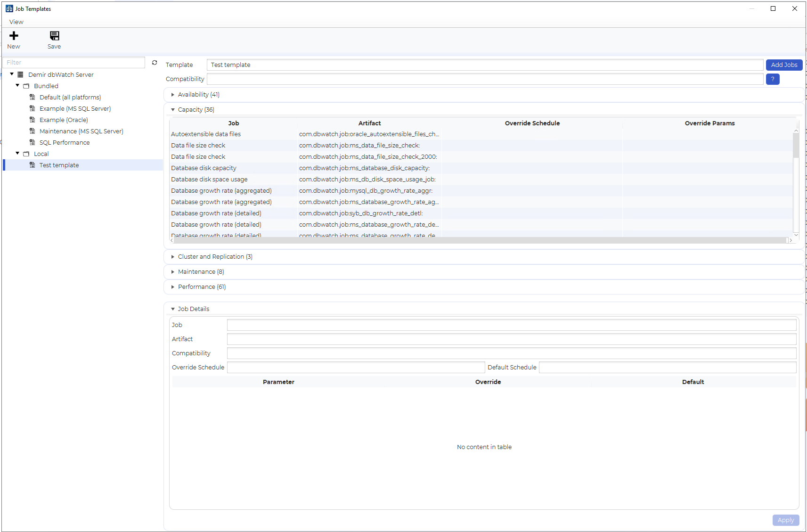This screenshot has width=807, height=532.
Task: Click template icon of Test template
Action: pos(33,165)
